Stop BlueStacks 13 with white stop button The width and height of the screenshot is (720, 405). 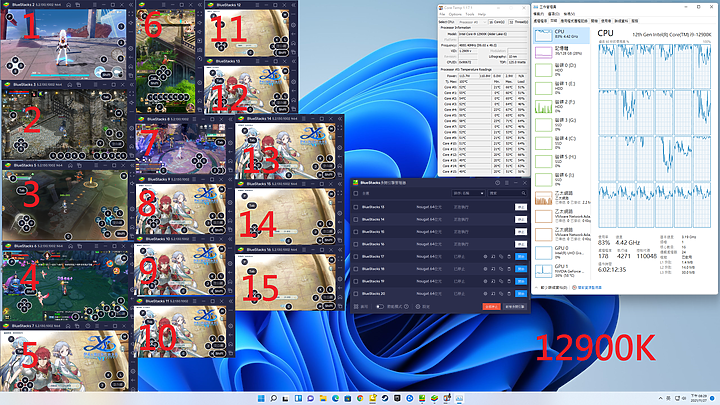tap(521, 207)
